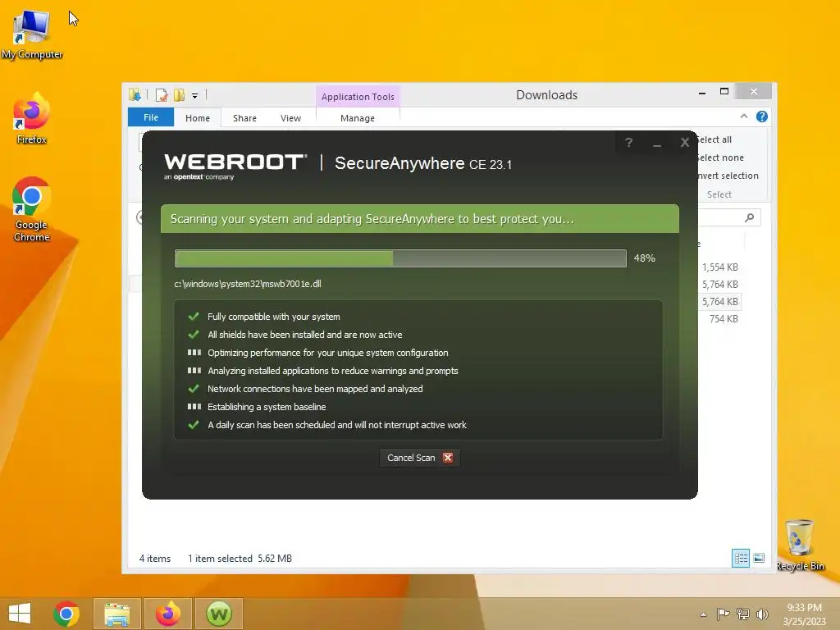The width and height of the screenshot is (840, 630).
Task: Open the Home ribbon tab
Action: coord(198,118)
